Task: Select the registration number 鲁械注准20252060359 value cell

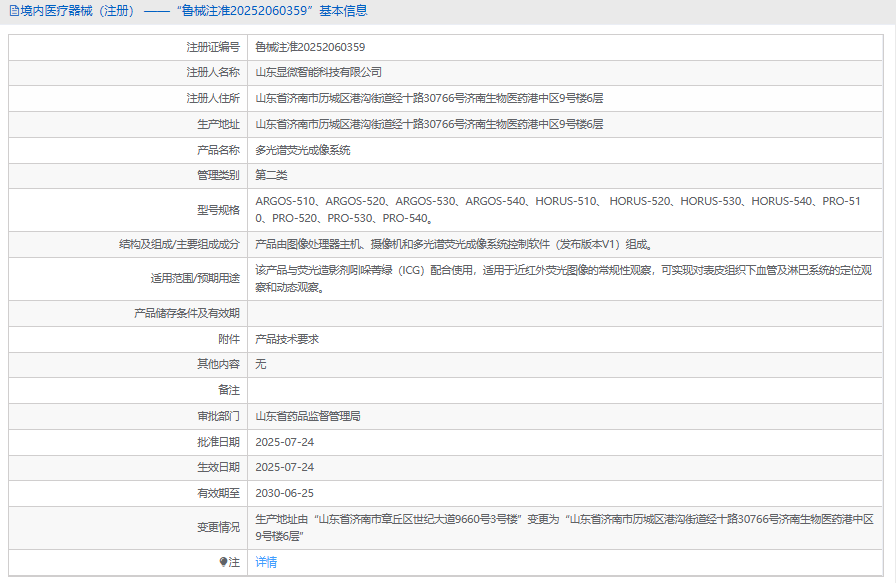Action: point(310,47)
